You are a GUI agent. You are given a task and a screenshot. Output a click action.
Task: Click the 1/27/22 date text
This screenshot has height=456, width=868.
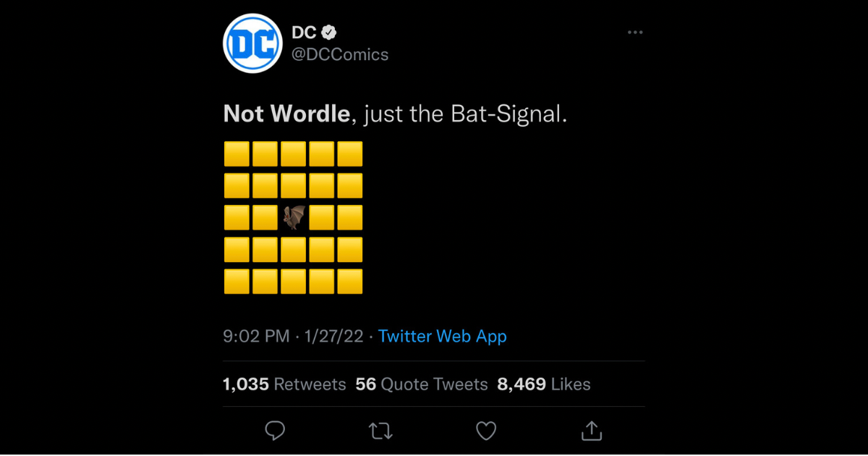(x=334, y=337)
